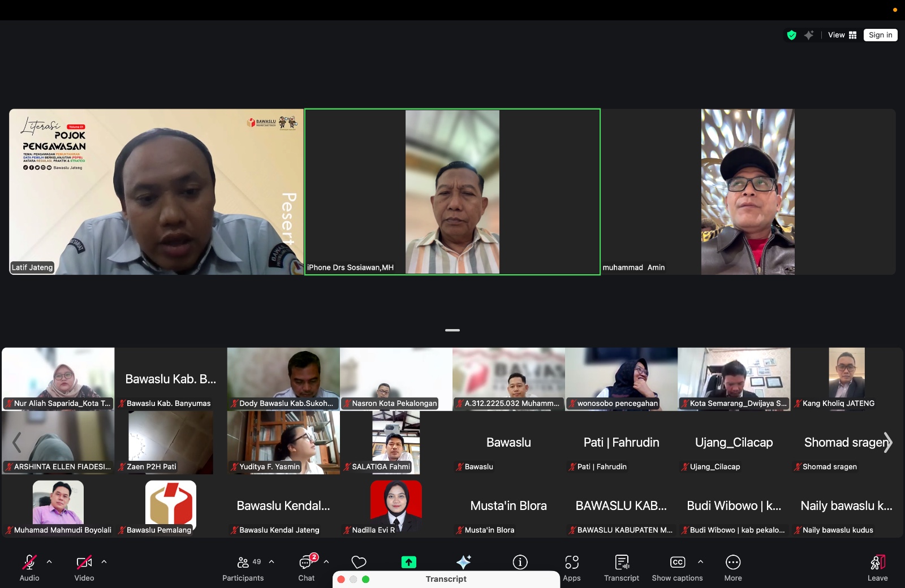
Task: Start camera with the Video button
Action: [84, 568]
